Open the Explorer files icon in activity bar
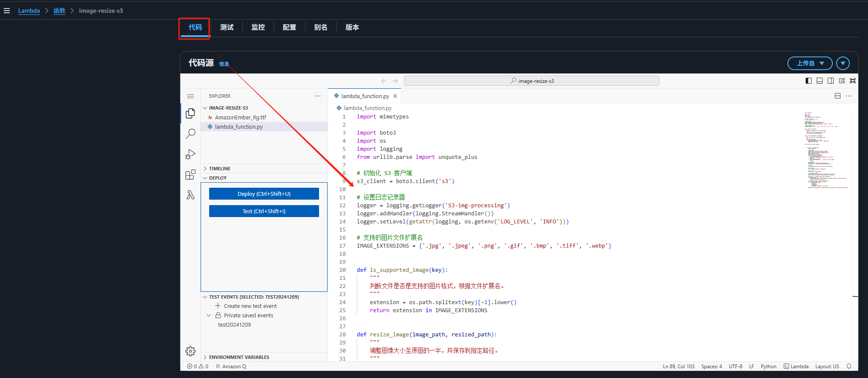The image size is (868, 378). (190, 113)
